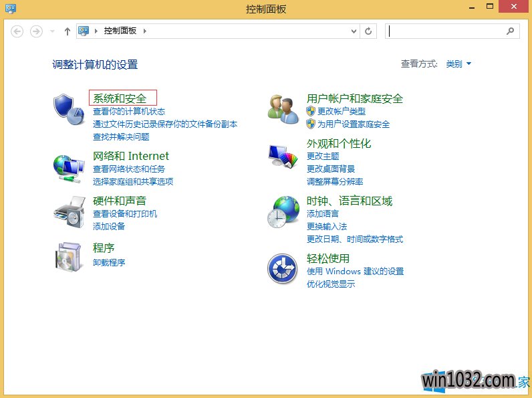532x398 pixels.
Task: Click the User Accounts people icon
Action: 283,109
